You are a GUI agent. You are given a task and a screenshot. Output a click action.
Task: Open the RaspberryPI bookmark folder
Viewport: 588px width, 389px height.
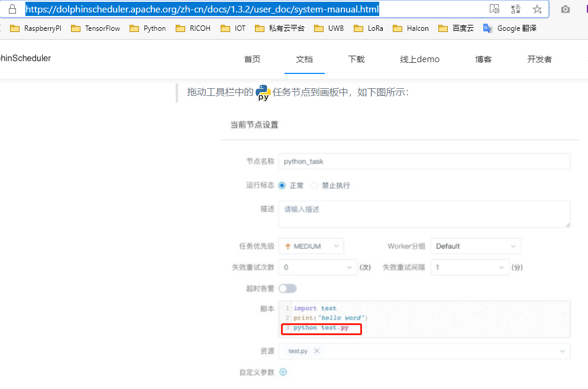pos(35,28)
